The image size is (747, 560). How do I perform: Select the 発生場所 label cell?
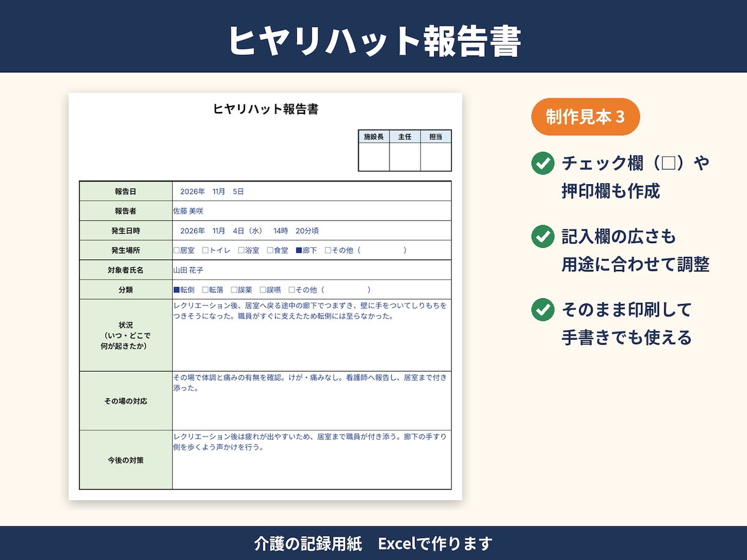pyautogui.click(x=126, y=250)
